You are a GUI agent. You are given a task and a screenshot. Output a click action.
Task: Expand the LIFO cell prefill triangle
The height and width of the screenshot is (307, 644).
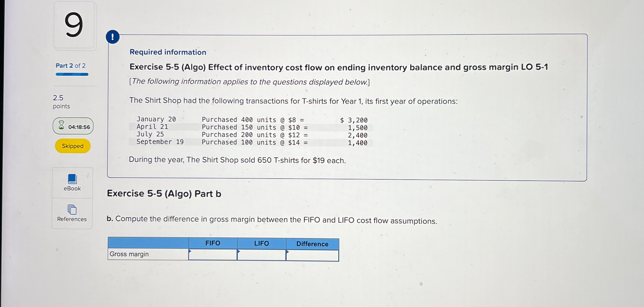point(239,251)
